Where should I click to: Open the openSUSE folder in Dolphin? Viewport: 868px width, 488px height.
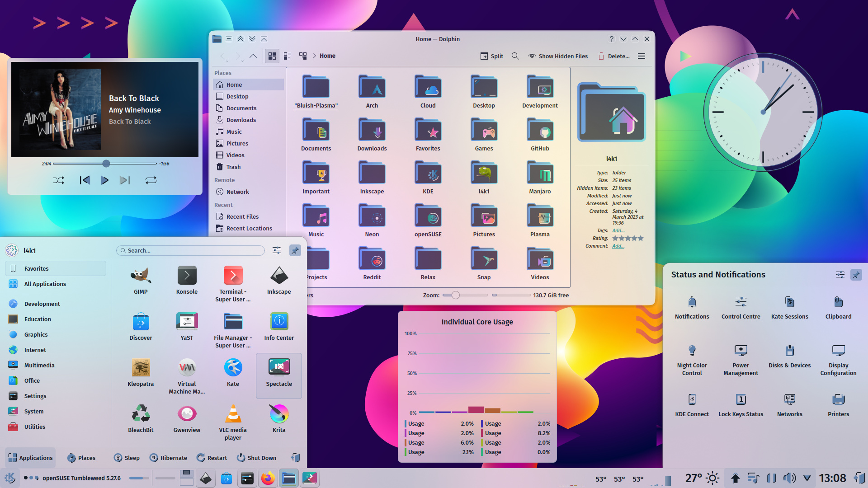[x=428, y=221]
